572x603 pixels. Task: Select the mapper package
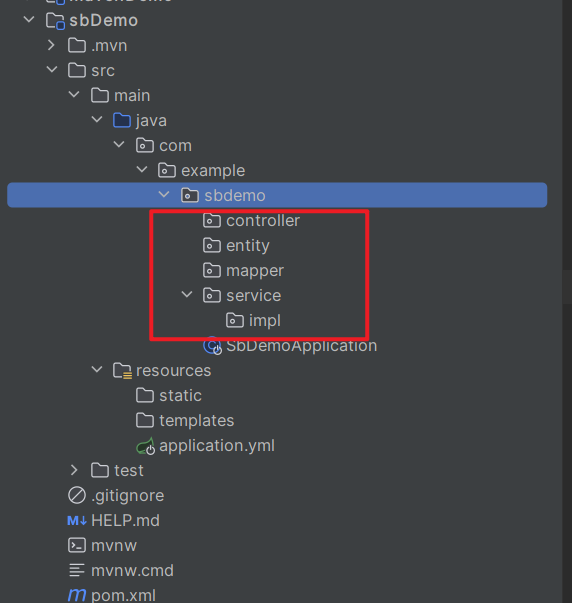(x=243, y=271)
